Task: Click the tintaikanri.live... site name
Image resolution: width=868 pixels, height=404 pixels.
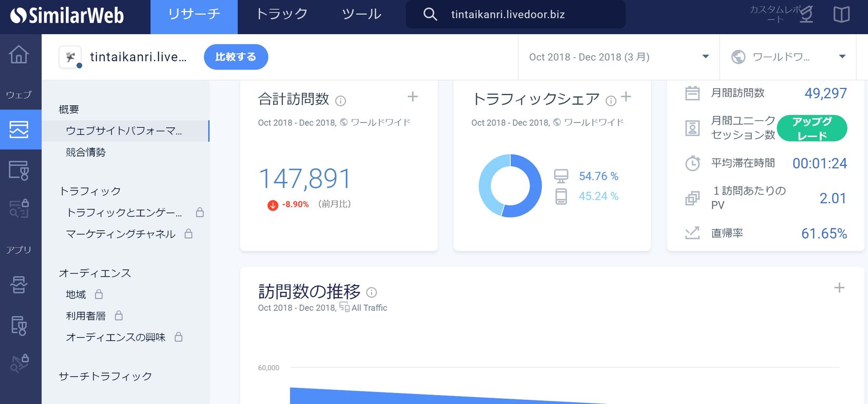Action: (x=138, y=57)
